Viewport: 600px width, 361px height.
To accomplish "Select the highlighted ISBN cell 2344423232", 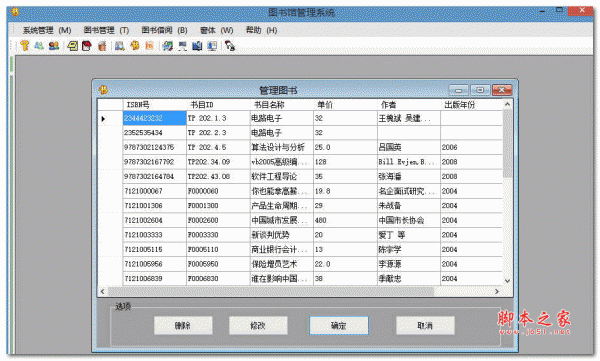I will (x=155, y=118).
